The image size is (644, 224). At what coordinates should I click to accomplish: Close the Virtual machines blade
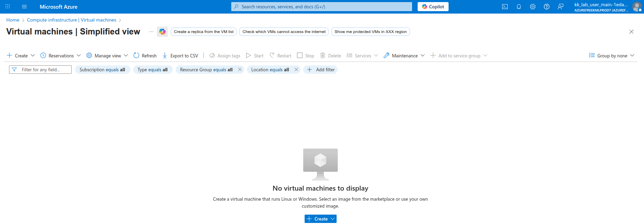[631, 32]
